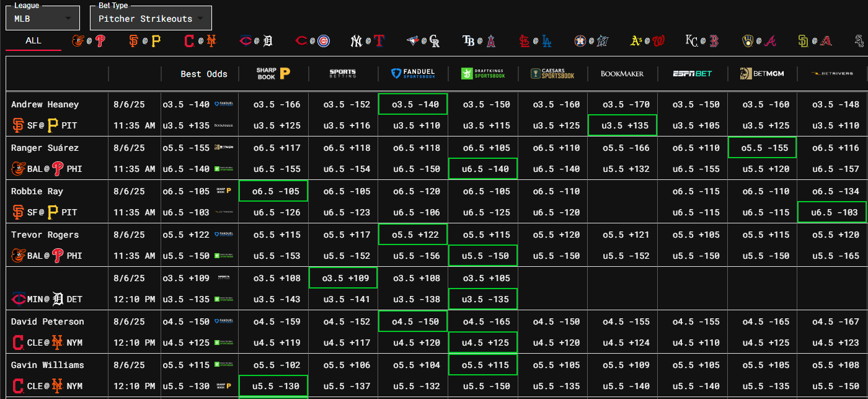Click the FanDuel Sportsbook column header
This screenshot has height=399, width=868.
[413, 73]
